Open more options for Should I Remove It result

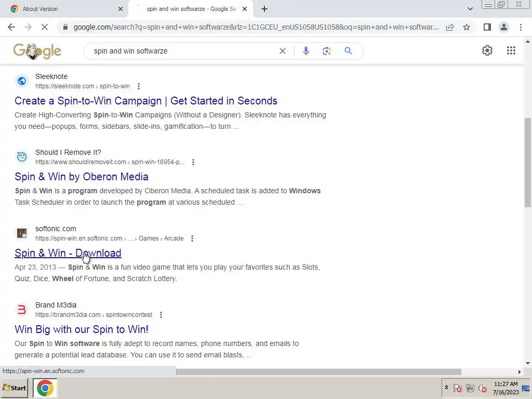click(x=193, y=162)
